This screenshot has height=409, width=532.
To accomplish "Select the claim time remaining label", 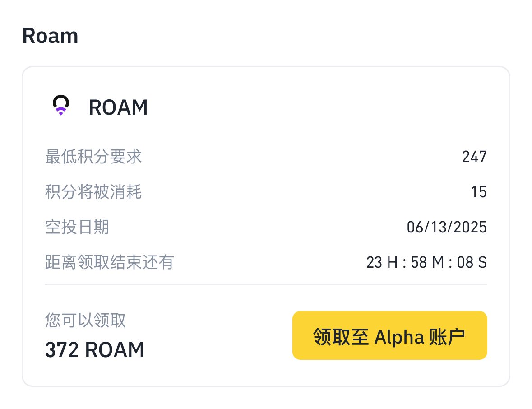I will click(109, 262).
